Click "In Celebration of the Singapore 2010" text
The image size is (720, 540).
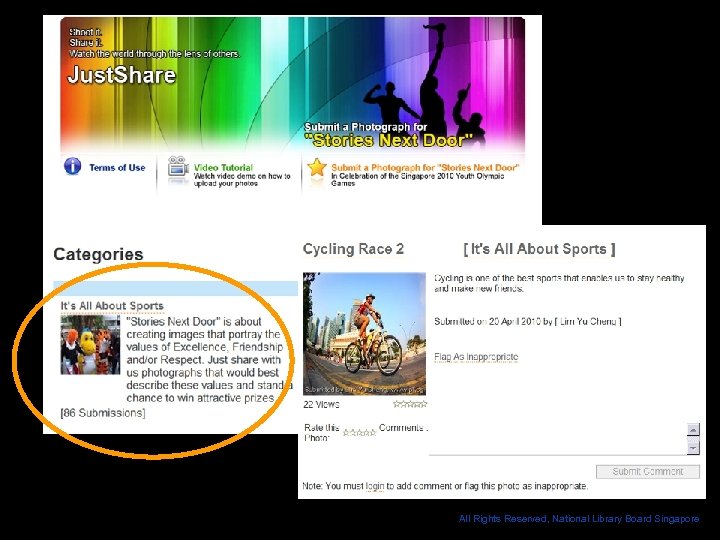tap(417, 179)
